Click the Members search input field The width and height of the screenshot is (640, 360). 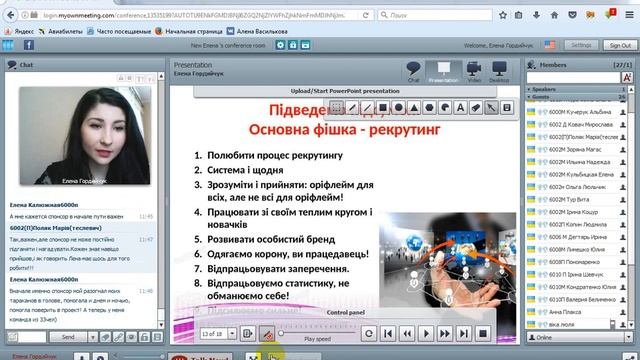pos(573,78)
